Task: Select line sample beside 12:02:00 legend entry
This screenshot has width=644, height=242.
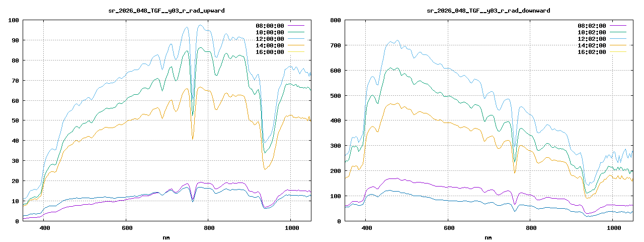Action: pyautogui.click(x=618, y=39)
